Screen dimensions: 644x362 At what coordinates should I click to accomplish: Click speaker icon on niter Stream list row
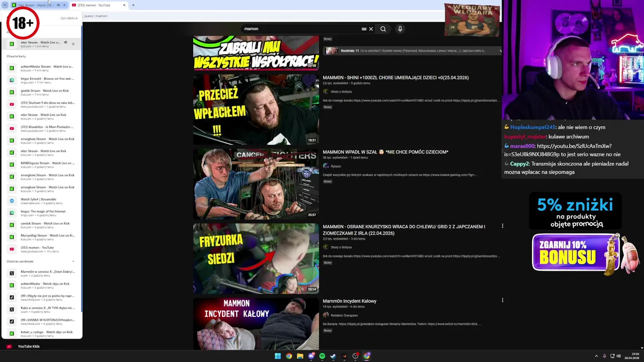65,42
